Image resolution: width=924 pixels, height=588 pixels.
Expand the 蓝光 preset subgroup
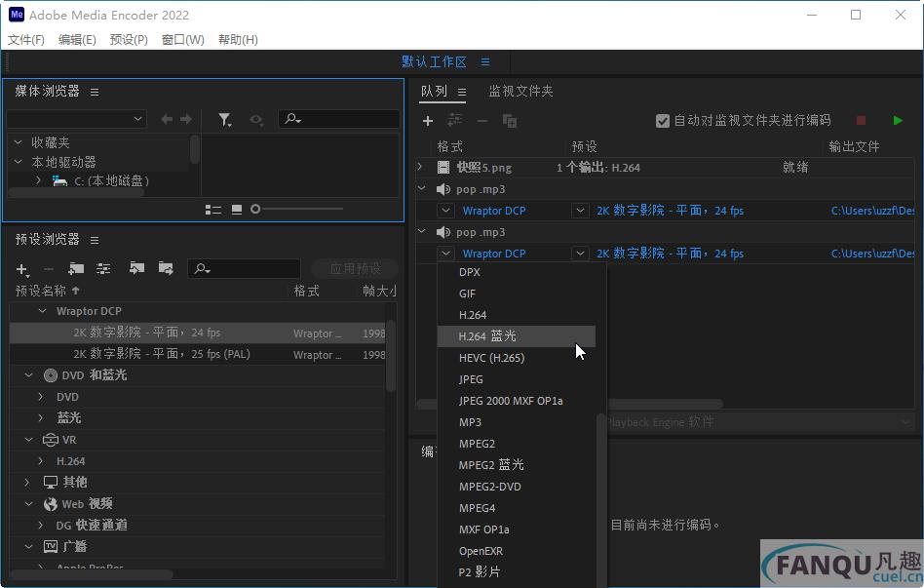click(40, 418)
